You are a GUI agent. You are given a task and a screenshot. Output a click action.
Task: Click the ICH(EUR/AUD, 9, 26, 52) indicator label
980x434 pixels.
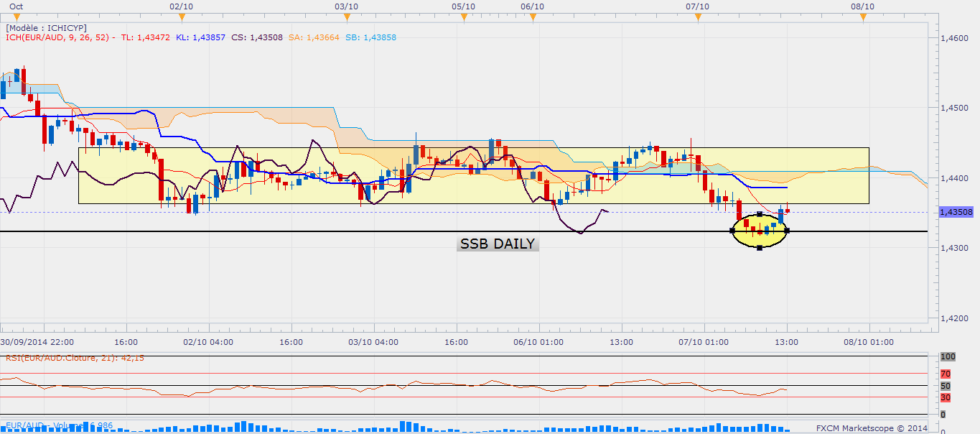[x=60, y=37]
